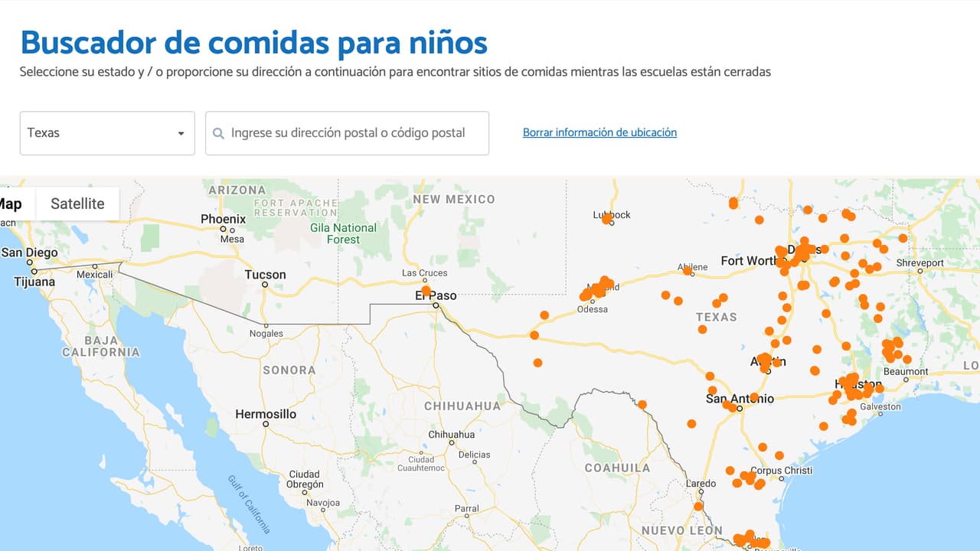Switch to the Satellite map view
The width and height of the screenshot is (980, 551).
point(77,204)
